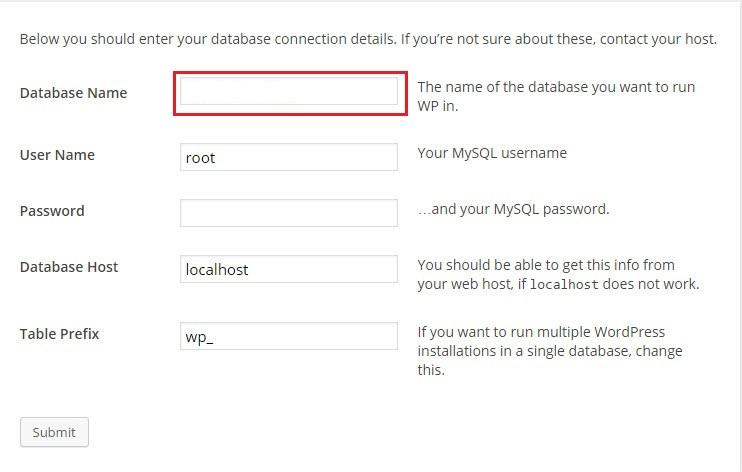Select the Database Host text box

[x=289, y=269]
